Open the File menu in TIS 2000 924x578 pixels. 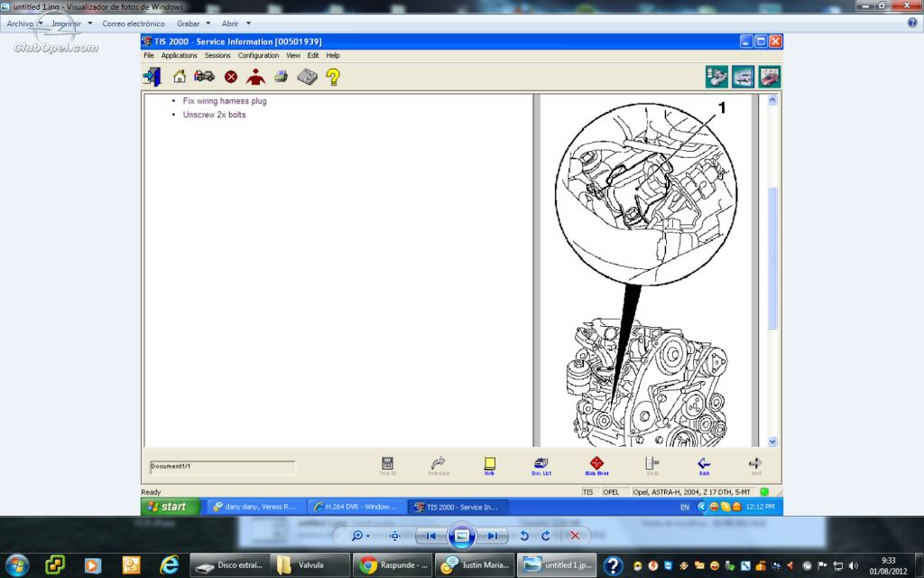point(149,55)
